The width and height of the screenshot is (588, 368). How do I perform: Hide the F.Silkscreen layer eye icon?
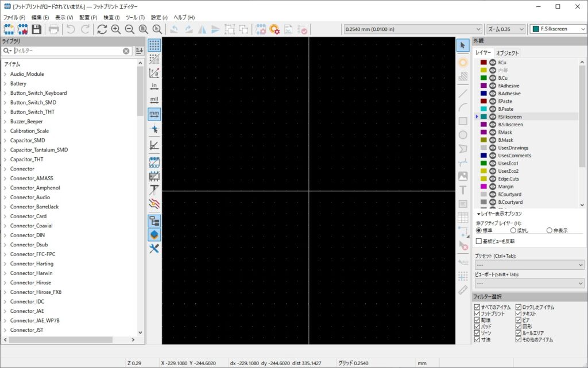click(x=493, y=117)
